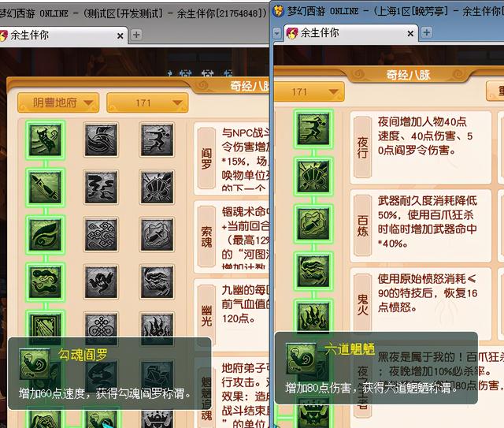Add a new tab in left window

(136, 35)
